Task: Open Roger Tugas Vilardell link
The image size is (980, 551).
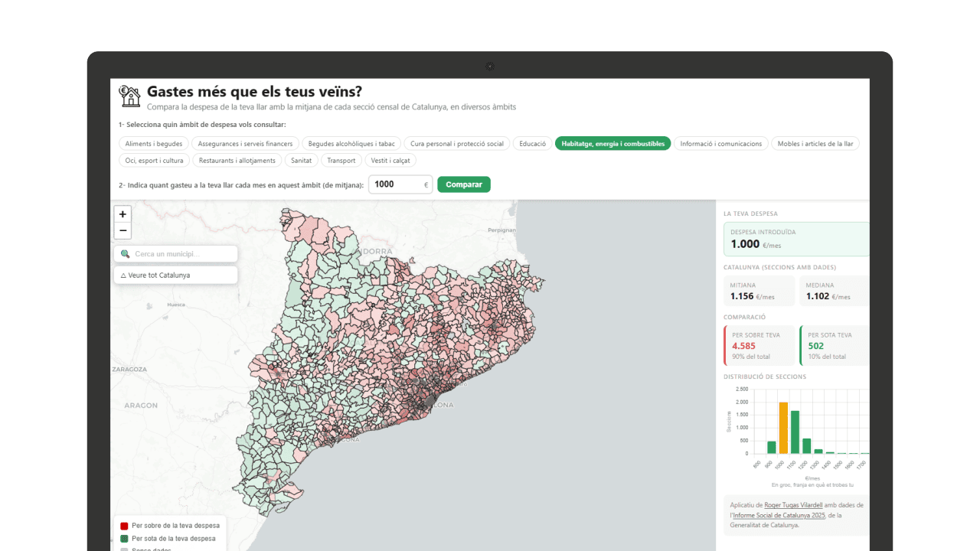Action: [793, 505]
